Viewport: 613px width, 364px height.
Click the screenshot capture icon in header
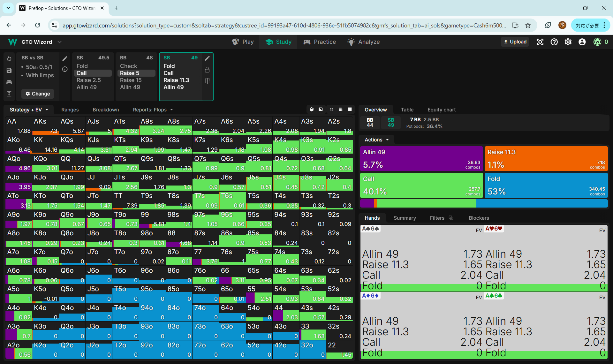click(x=540, y=42)
